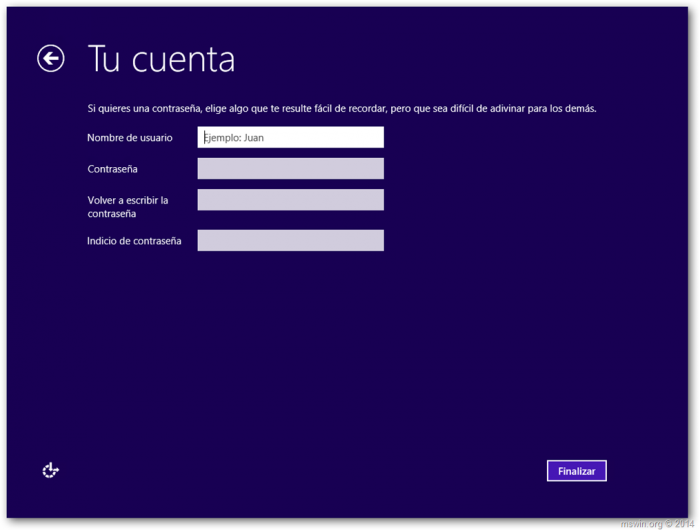Click the Indicio de contraseña field
The width and height of the screenshot is (700, 530).
291,240
